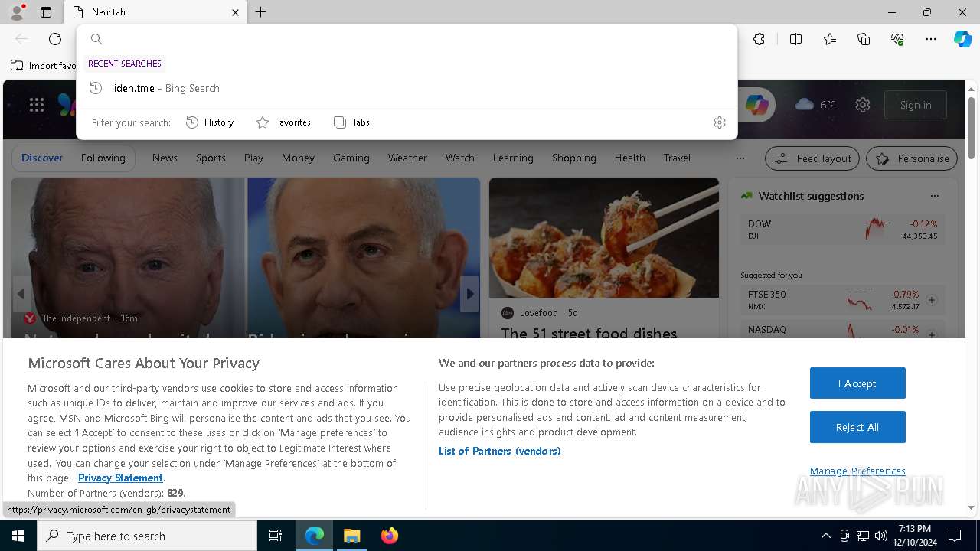Go to next carousel story arrow

470,294
